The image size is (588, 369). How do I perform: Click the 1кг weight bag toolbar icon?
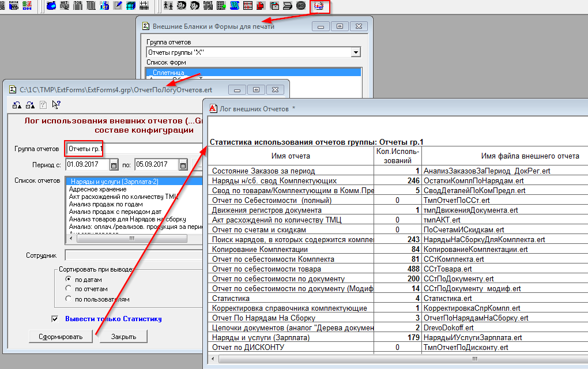tap(104, 6)
